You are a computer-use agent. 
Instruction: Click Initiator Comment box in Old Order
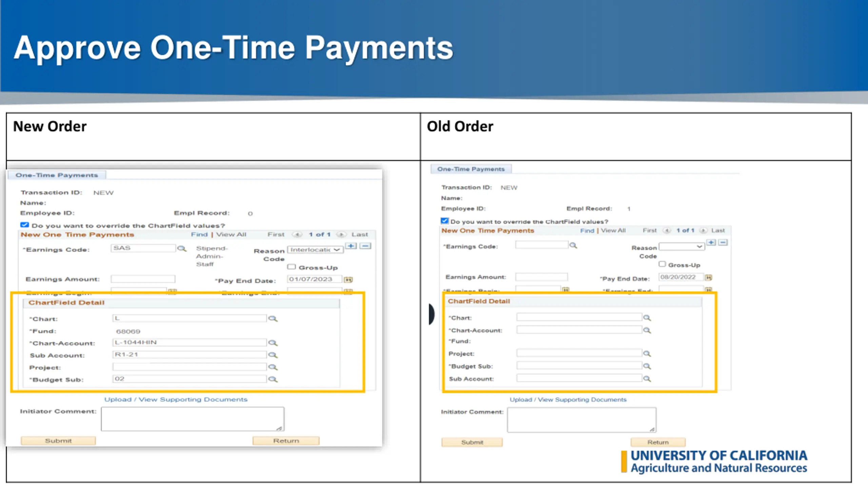582,420
